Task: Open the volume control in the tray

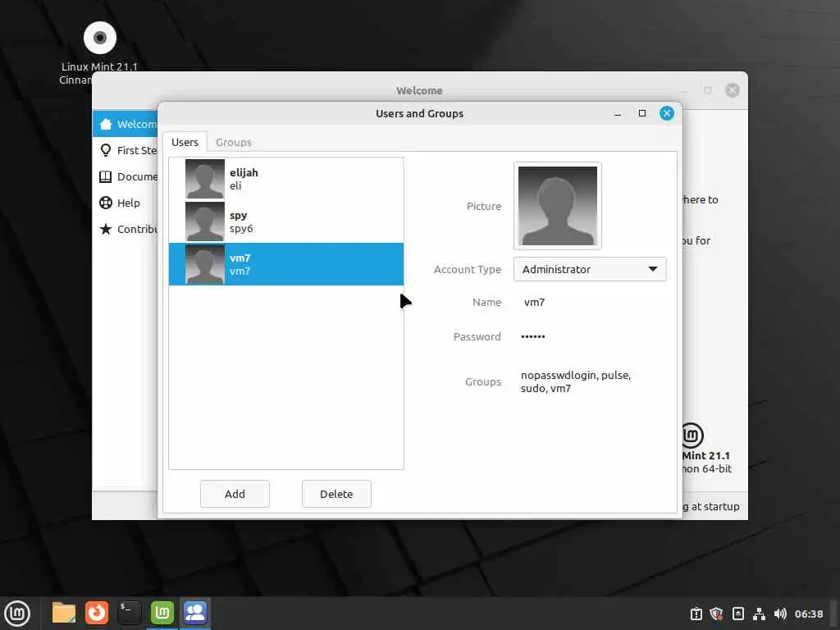Action: pyautogui.click(x=780, y=614)
